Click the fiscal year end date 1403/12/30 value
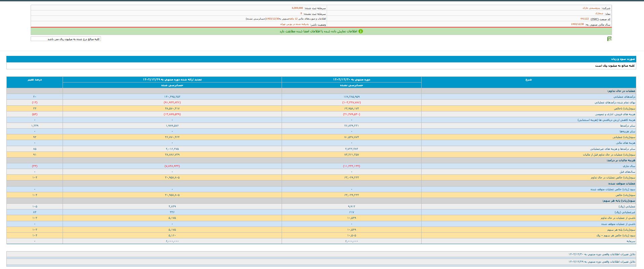This screenshot has height=269, width=644. [x=577, y=24]
